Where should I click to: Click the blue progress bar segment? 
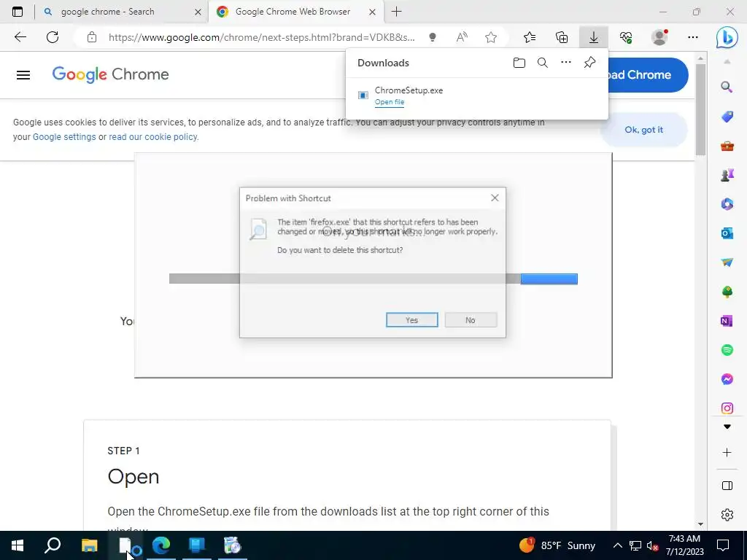pos(549,279)
